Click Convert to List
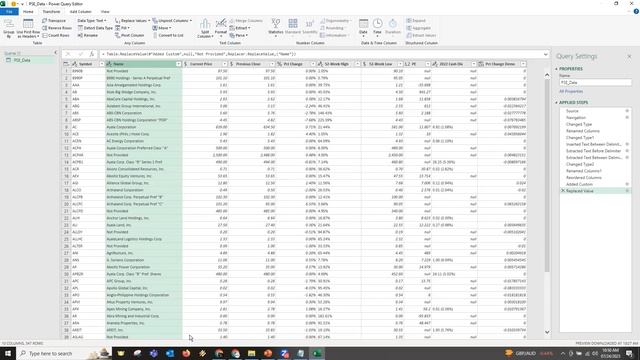Image resolution: width=640 pixels, height=360 pixels. pos(168,35)
